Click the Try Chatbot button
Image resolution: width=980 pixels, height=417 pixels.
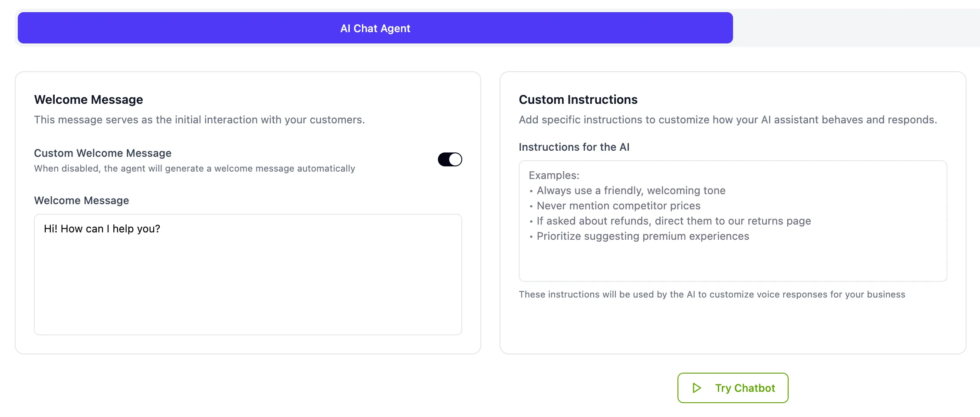[x=733, y=388]
